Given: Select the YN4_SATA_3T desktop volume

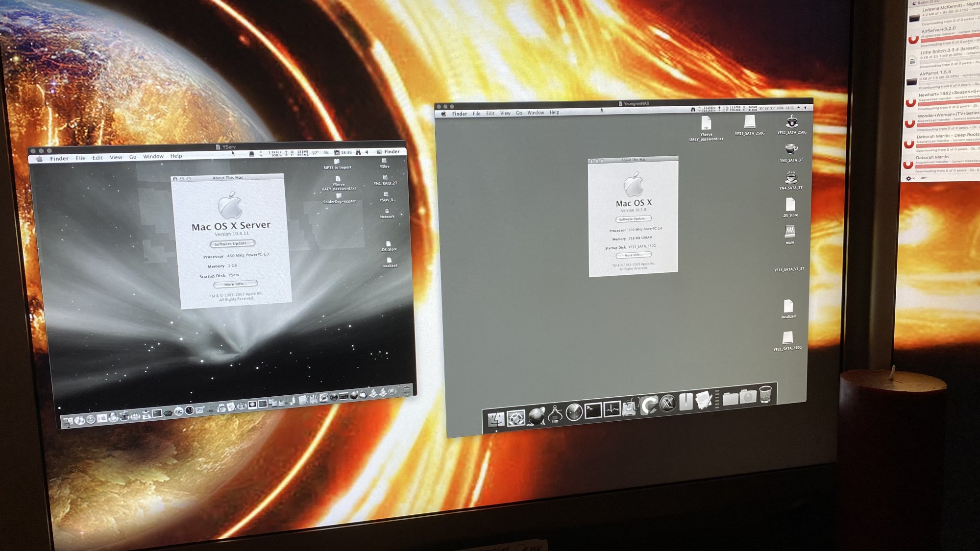Looking at the screenshot, I should pyautogui.click(x=791, y=180).
